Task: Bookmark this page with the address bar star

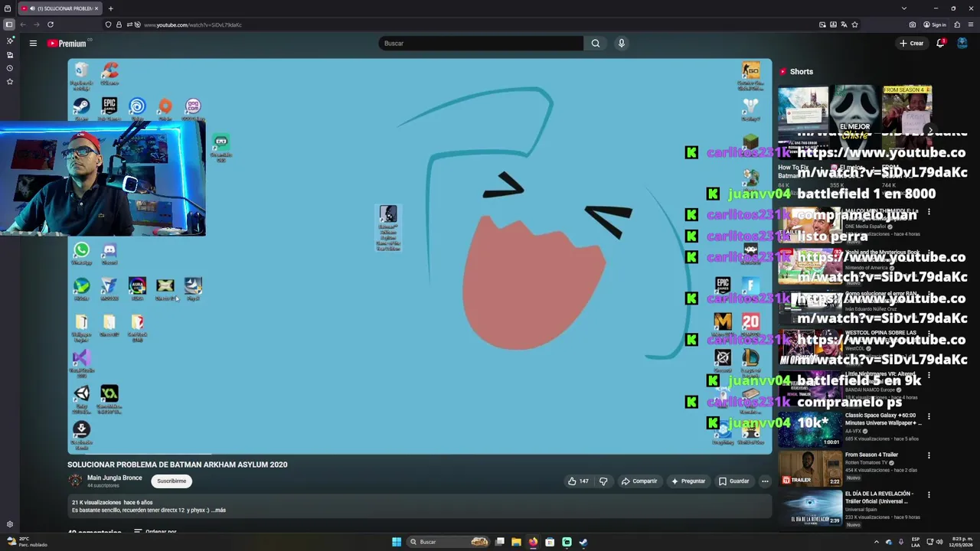Action: point(854,24)
